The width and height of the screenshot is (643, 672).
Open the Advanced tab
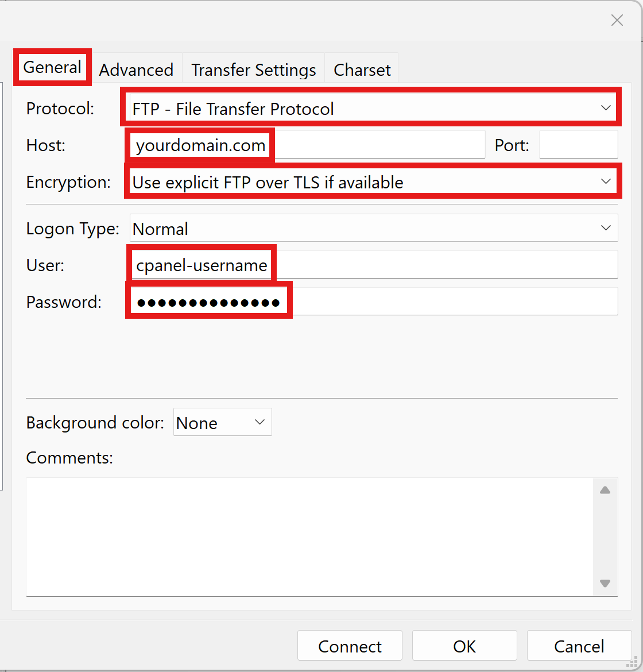tap(136, 70)
